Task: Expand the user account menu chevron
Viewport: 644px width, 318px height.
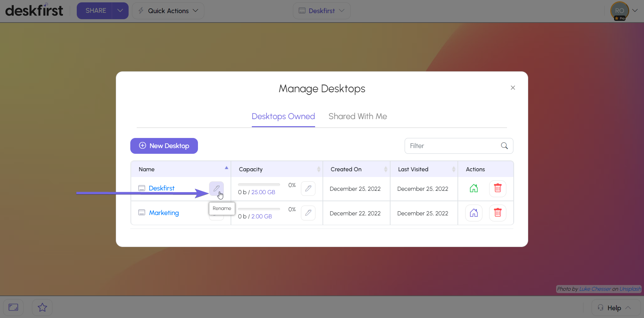Action: tap(635, 10)
